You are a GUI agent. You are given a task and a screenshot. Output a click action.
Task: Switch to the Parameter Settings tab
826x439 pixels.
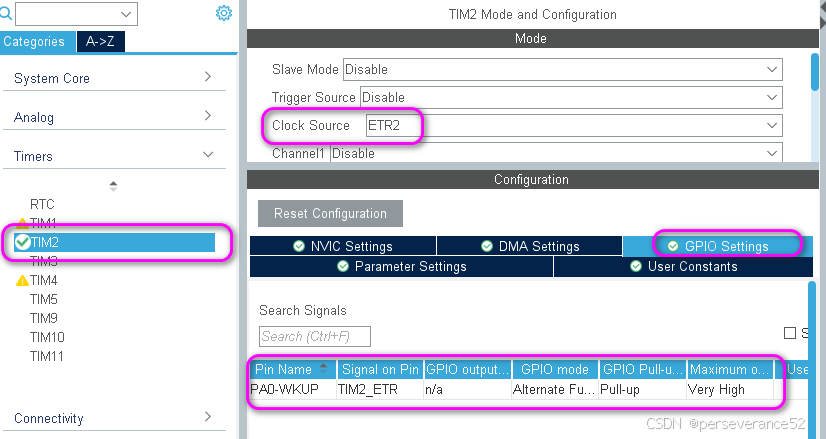pos(401,267)
